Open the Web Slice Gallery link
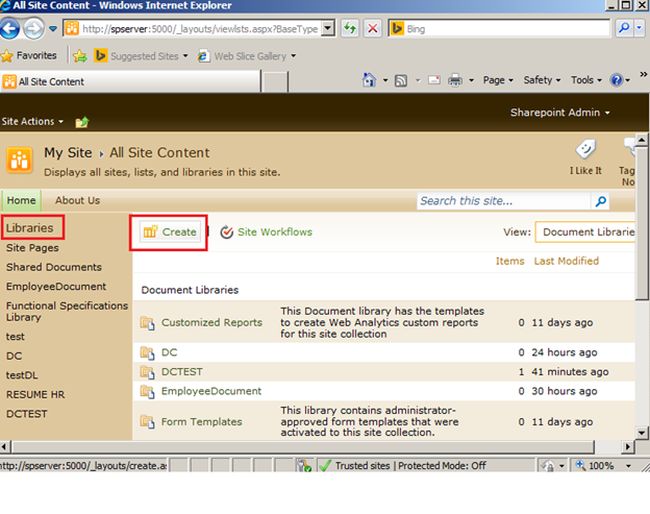This screenshot has width=650, height=514. pos(247,56)
